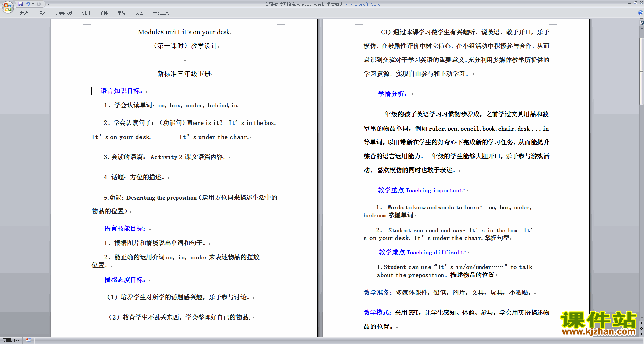Click the label 教学准备

tap(378, 293)
